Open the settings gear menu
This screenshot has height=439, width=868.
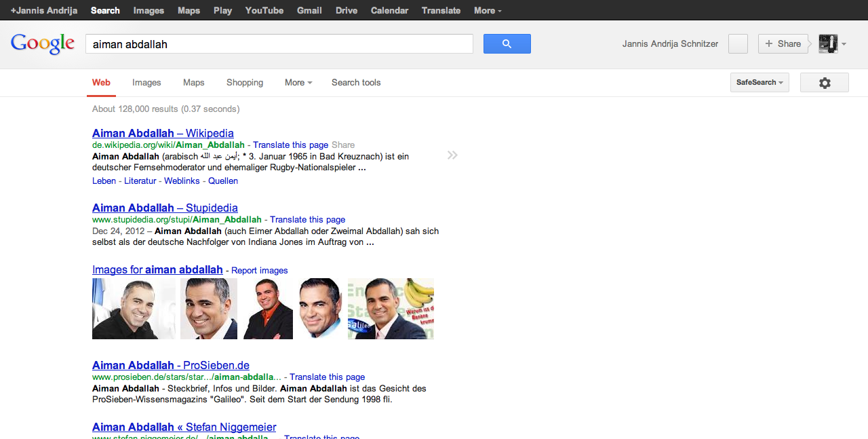824,83
